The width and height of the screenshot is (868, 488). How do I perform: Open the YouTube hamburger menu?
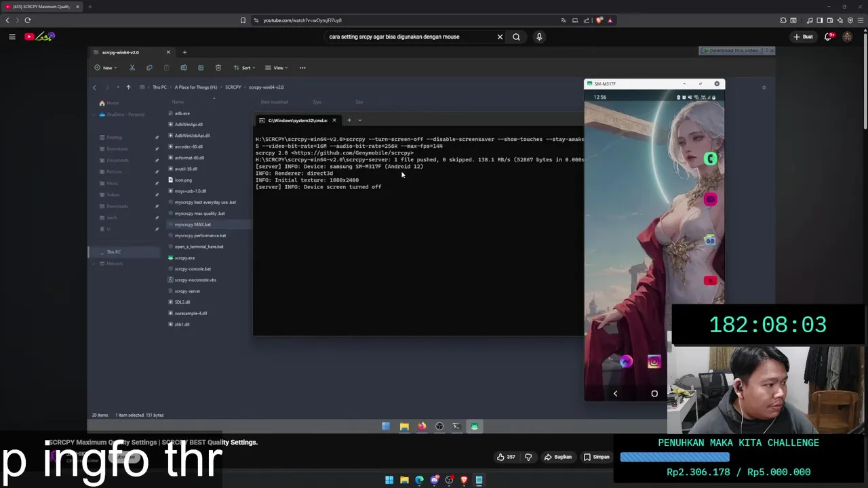(12, 37)
